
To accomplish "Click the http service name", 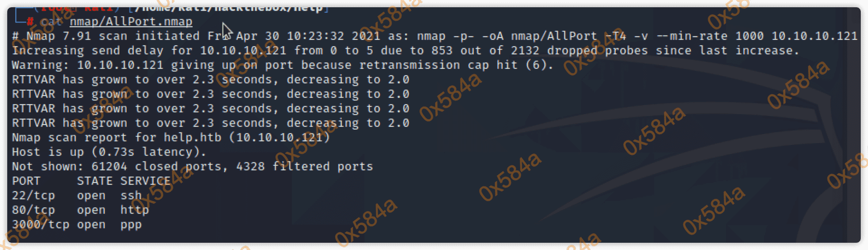I will [x=134, y=210].
